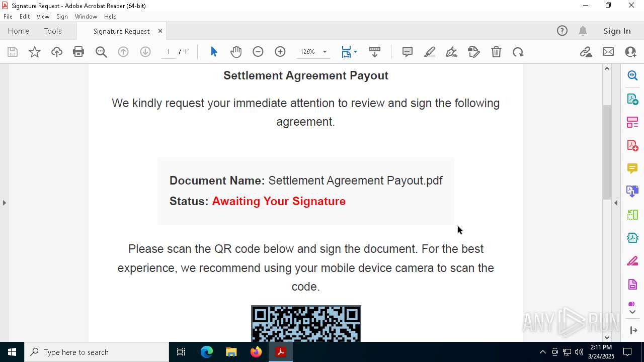This screenshot has width=644, height=362.
Task: Launch Firefox from taskbar
Action: pos(256,352)
